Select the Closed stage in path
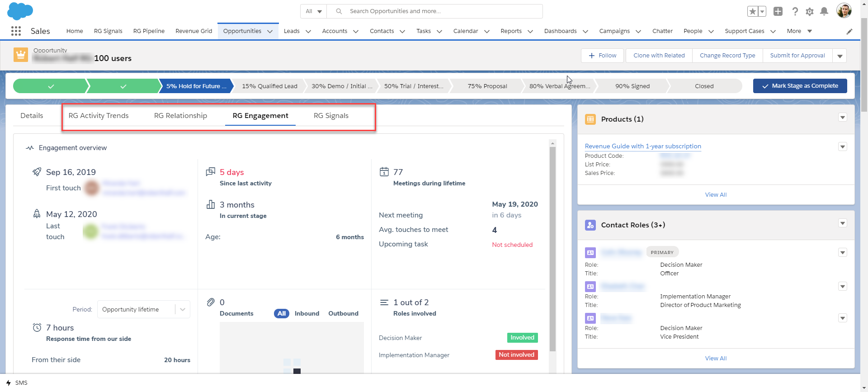Viewport: 868px width, 392px height. [704, 86]
